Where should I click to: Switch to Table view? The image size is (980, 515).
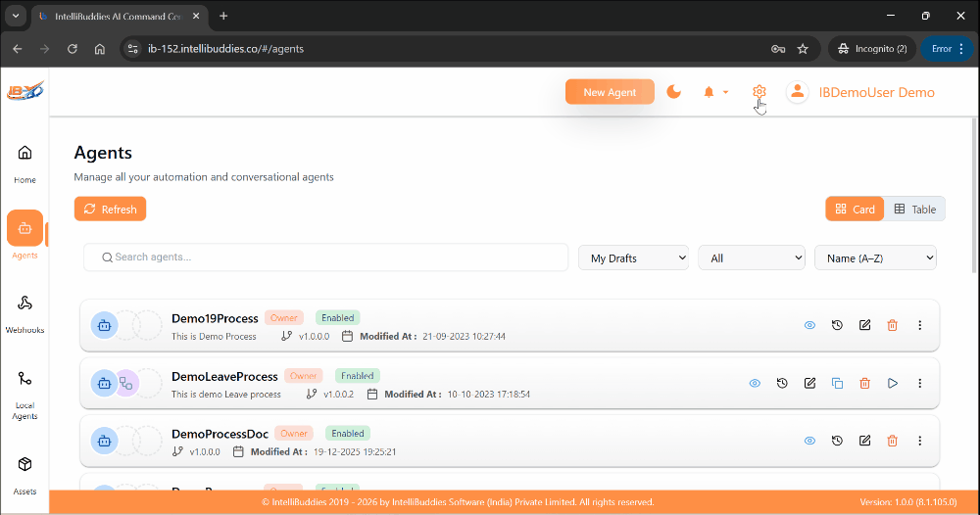pyautogui.click(x=914, y=209)
